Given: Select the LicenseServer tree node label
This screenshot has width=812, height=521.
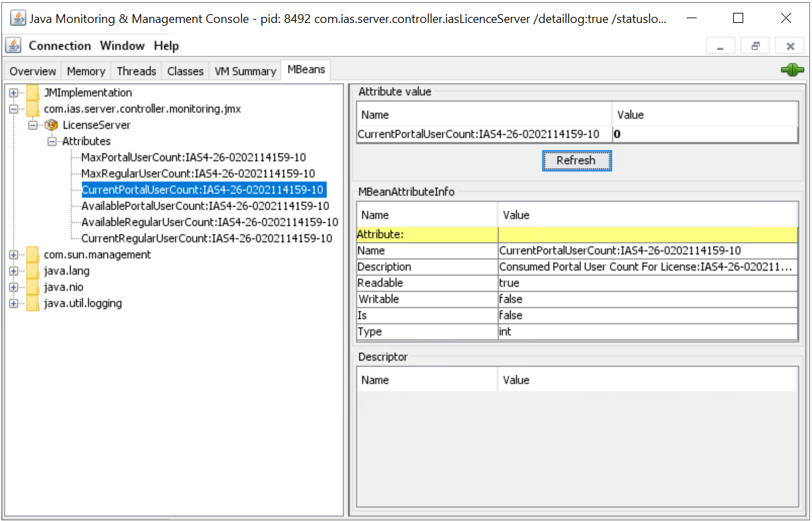Looking at the screenshot, I should click(96, 125).
